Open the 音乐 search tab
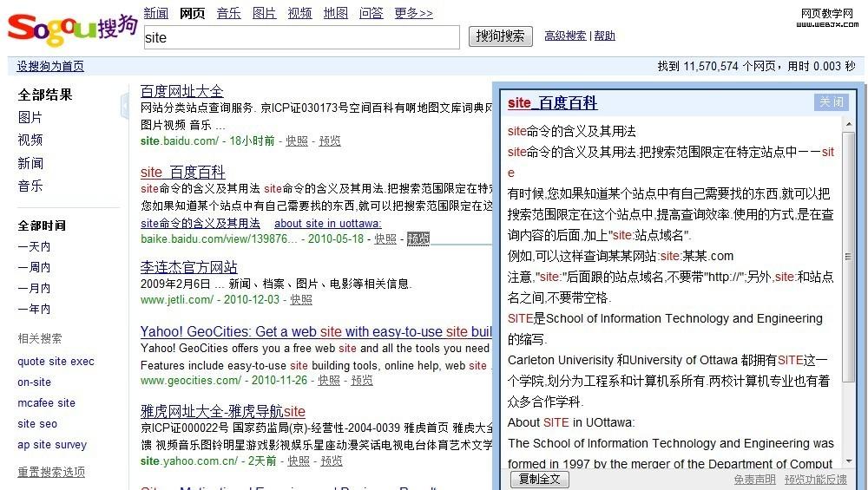 pos(228,13)
